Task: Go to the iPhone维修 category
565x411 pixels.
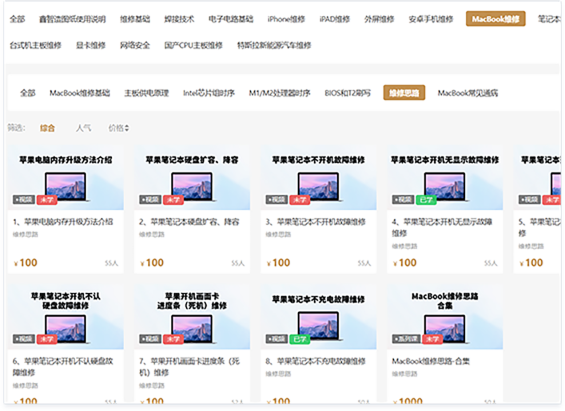Action: 286,19
